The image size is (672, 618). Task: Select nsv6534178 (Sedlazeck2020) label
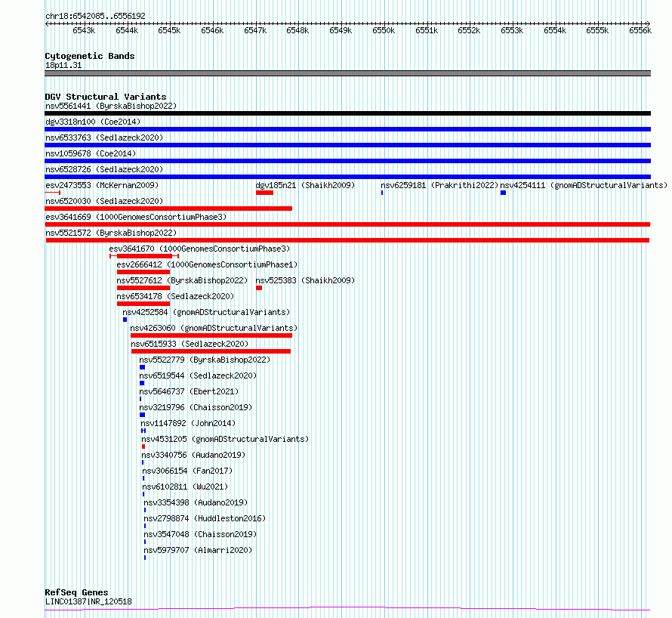(x=175, y=296)
